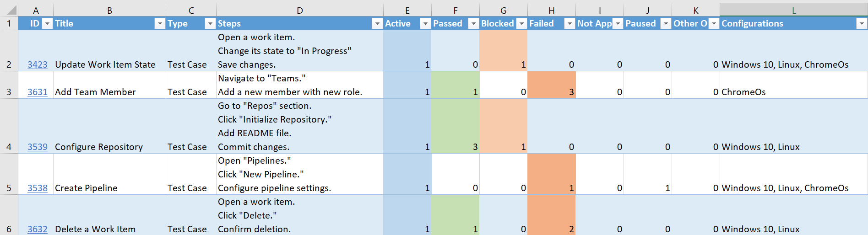Viewport: 868px width, 235px height.
Task: Select column L header
Action: point(793,10)
